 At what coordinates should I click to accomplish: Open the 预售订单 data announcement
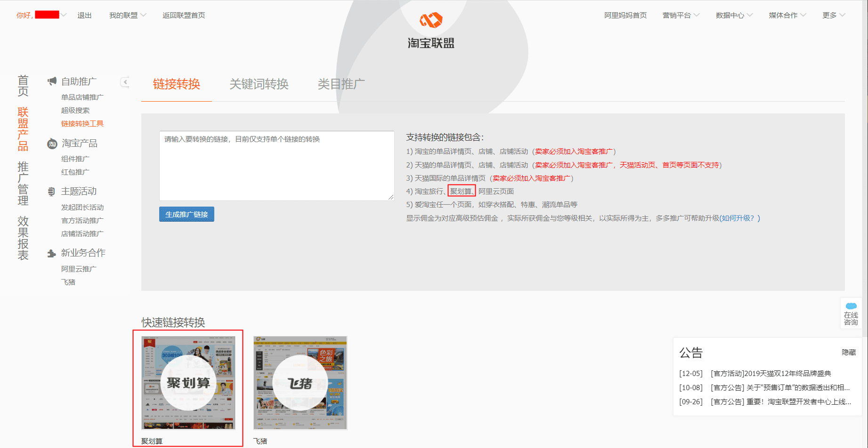pos(780,388)
